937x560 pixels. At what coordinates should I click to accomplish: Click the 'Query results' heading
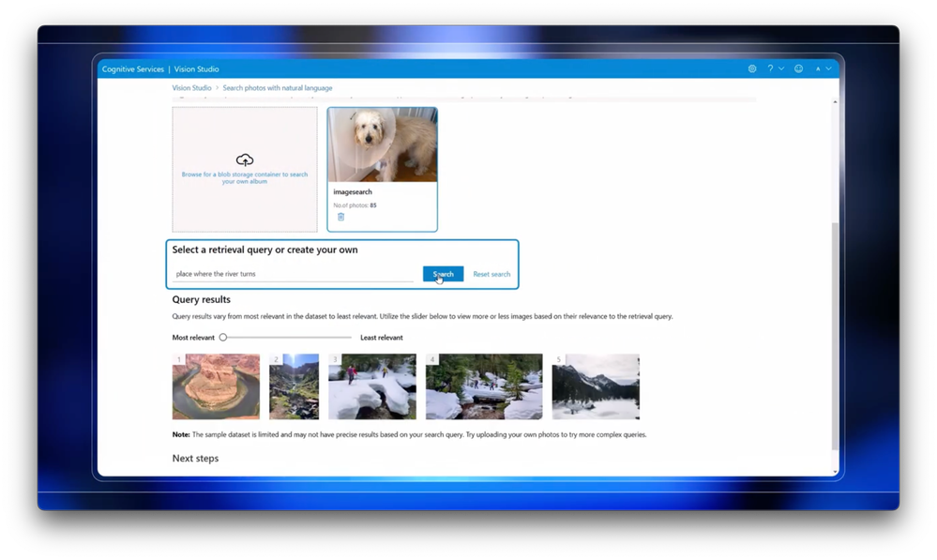pos(202,299)
